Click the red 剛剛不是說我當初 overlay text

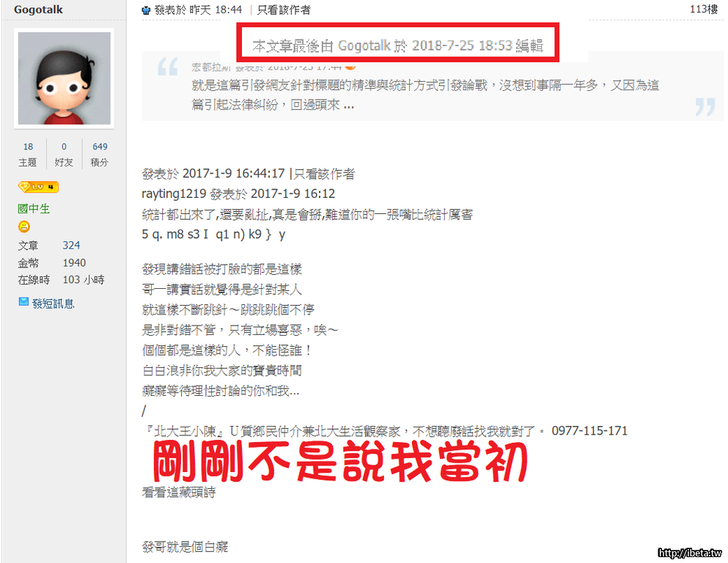coord(340,461)
